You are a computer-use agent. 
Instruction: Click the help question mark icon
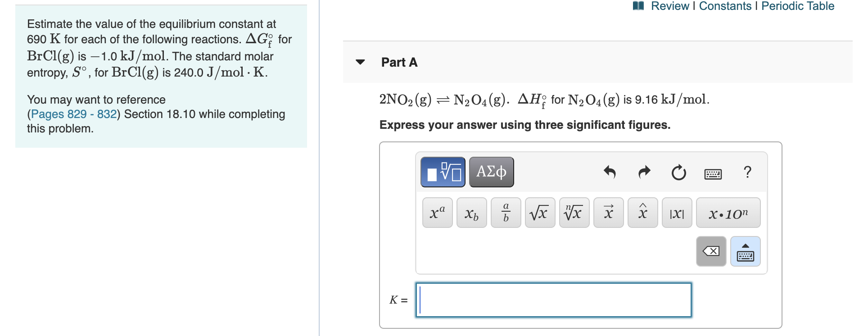click(748, 173)
